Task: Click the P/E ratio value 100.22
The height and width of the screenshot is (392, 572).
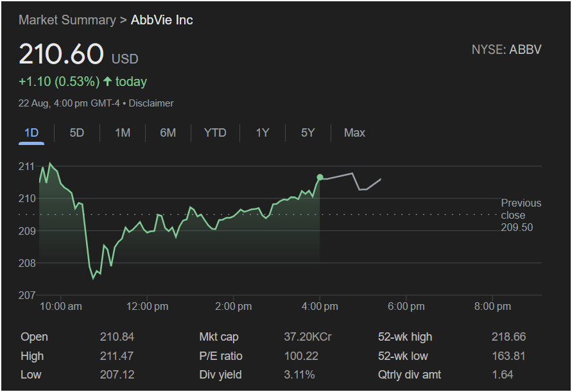Action: pyautogui.click(x=300, y=356)
